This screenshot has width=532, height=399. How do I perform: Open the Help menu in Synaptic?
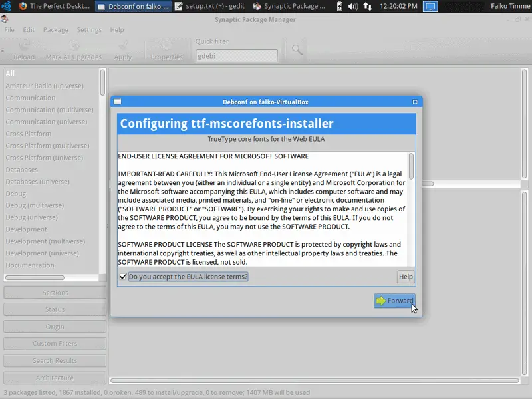pos(117,30)
